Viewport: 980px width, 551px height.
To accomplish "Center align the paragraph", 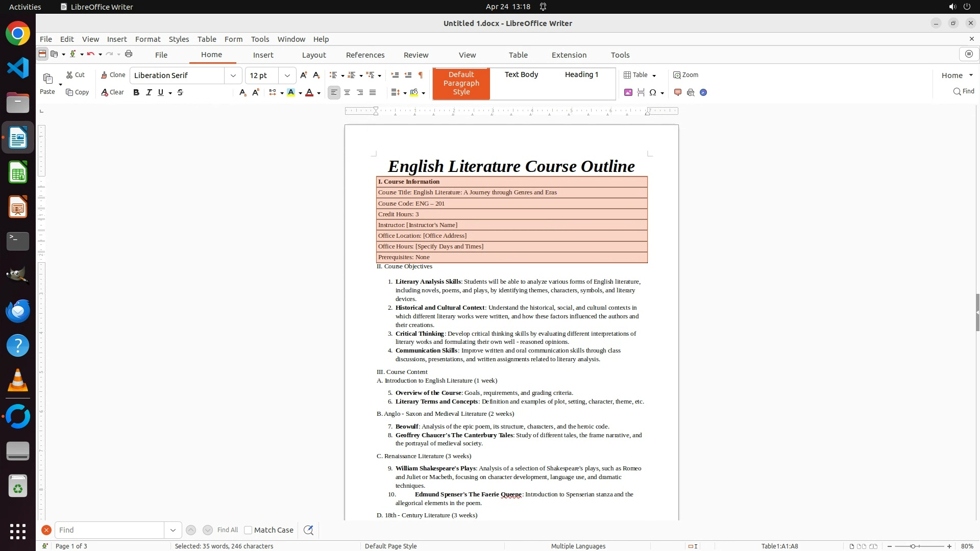I will pos(347,92).
